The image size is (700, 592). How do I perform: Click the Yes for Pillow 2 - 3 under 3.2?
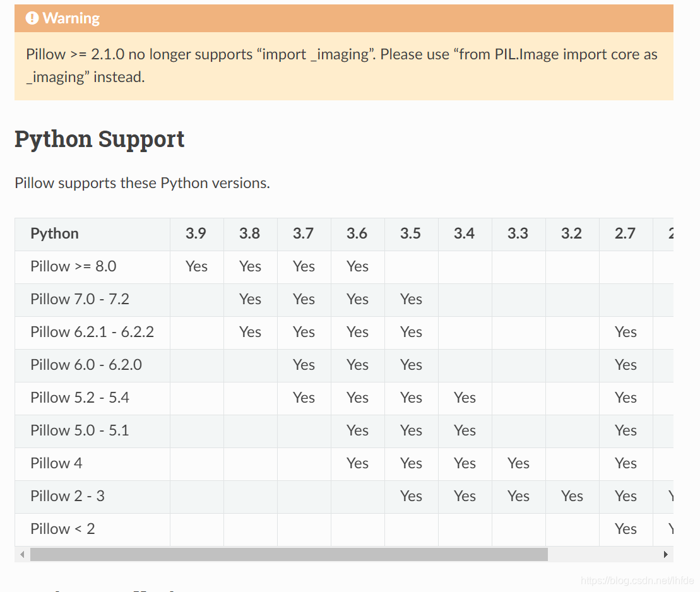pos(572,496)
